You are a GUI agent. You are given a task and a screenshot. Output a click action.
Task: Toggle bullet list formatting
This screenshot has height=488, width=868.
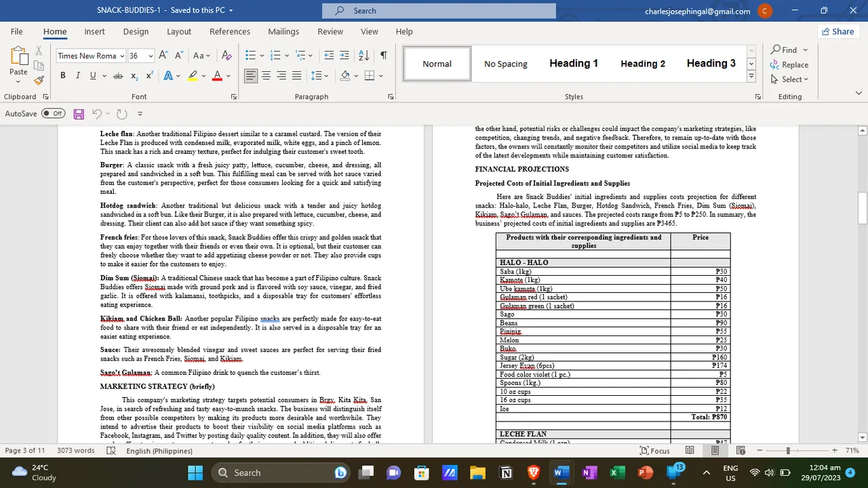point(250,56)
